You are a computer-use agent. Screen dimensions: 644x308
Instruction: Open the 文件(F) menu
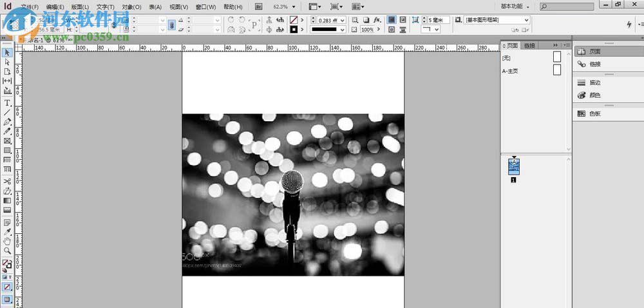[x=30, y=6]
